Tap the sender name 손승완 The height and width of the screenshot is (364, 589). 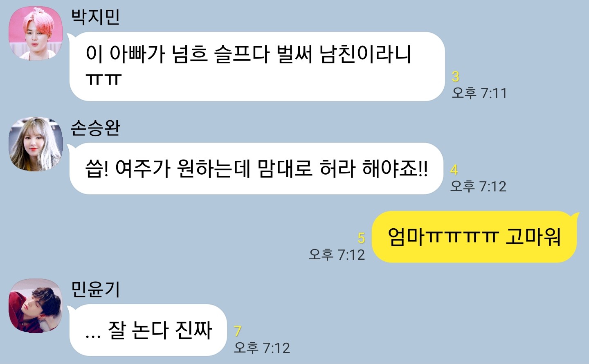click(x=95, y=128)
